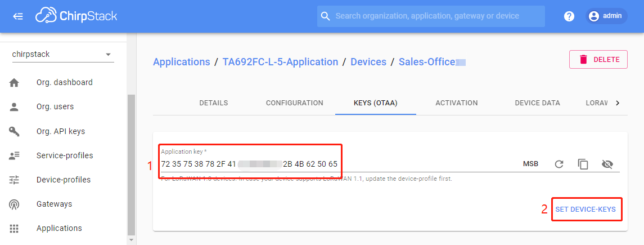Click the DELETE device button
The height and width of the screenshot is (245, 644).
(598, 60)
